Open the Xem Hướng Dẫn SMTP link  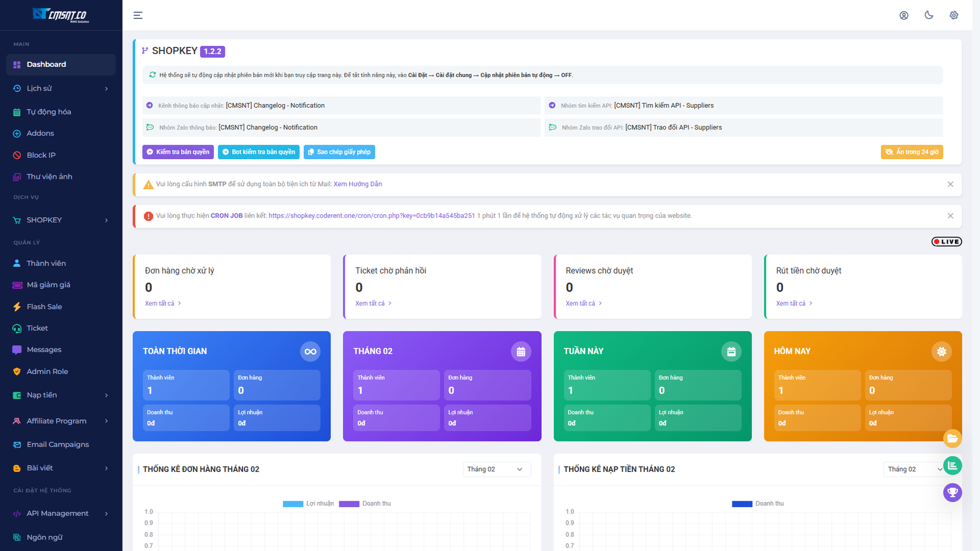(x=358, y=184)
